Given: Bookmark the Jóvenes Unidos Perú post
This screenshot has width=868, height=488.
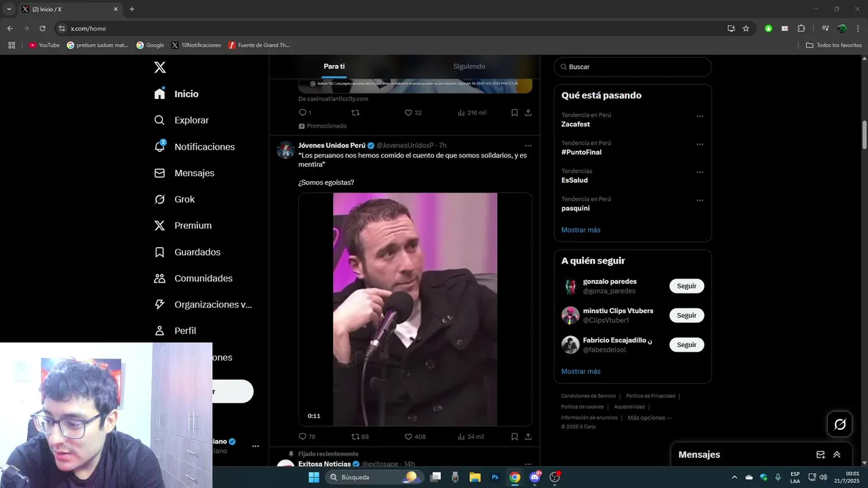Looking at the screenshot, I should coord(515,436).
